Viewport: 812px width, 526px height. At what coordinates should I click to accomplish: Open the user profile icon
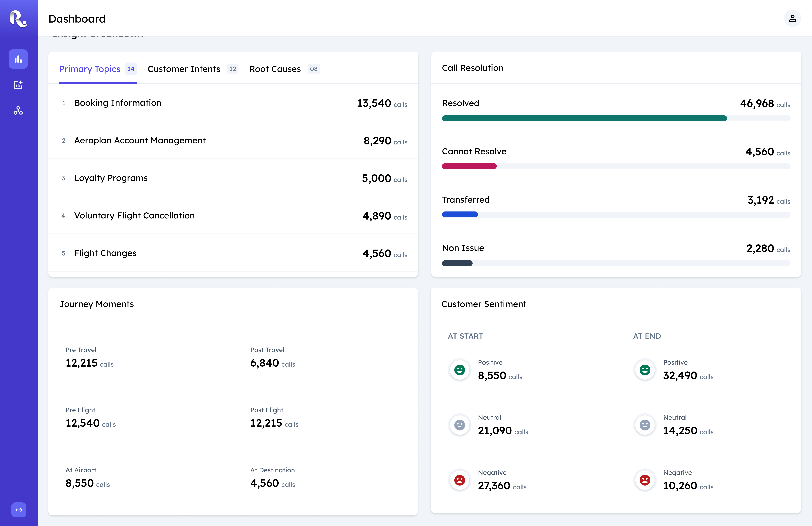coord(792,18)
